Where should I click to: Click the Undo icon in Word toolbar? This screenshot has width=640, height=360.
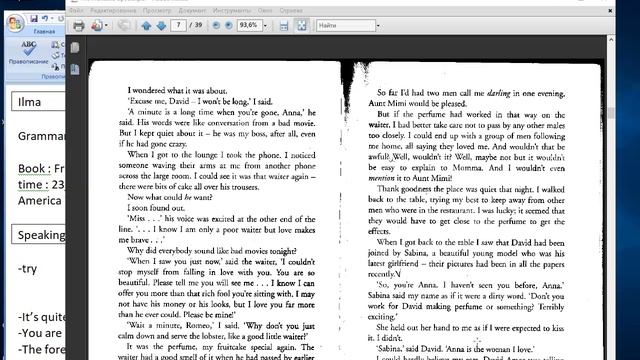click(44, 18)
